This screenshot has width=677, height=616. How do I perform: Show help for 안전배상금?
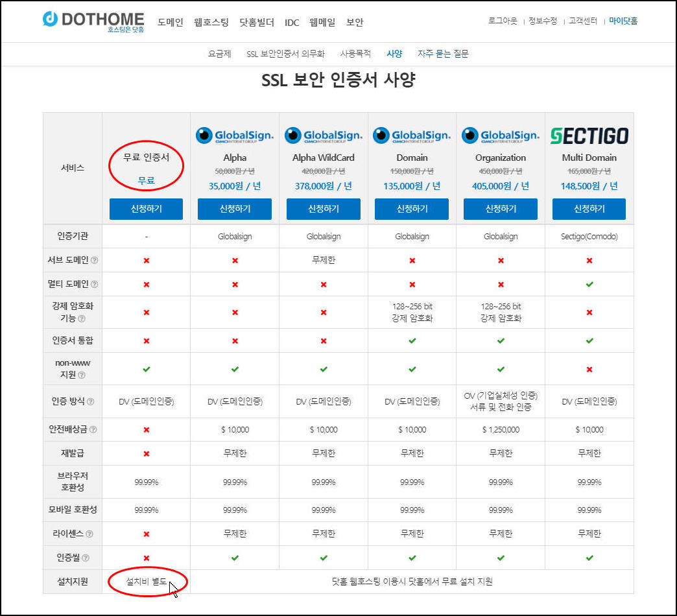[93, 429]
